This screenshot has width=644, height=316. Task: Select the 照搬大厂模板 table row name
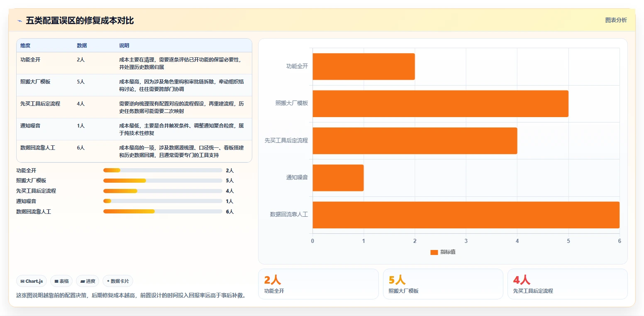tap(35, 81)
